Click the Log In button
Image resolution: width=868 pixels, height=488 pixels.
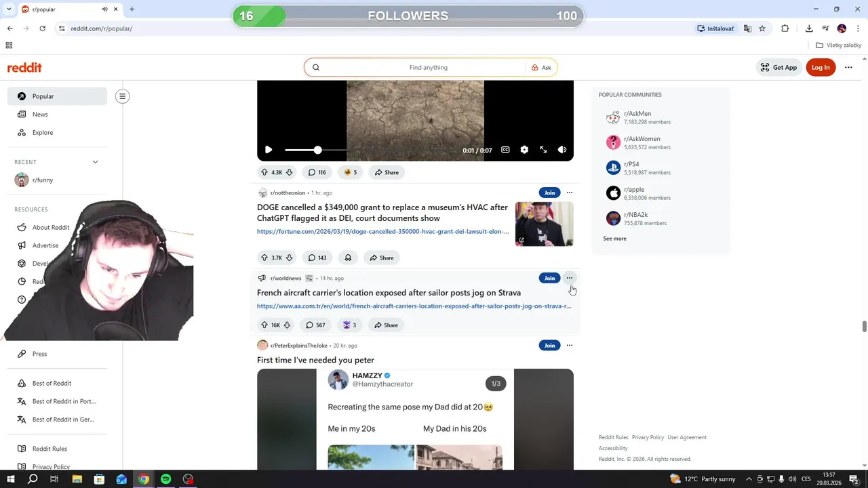click(x=821, y=67)
